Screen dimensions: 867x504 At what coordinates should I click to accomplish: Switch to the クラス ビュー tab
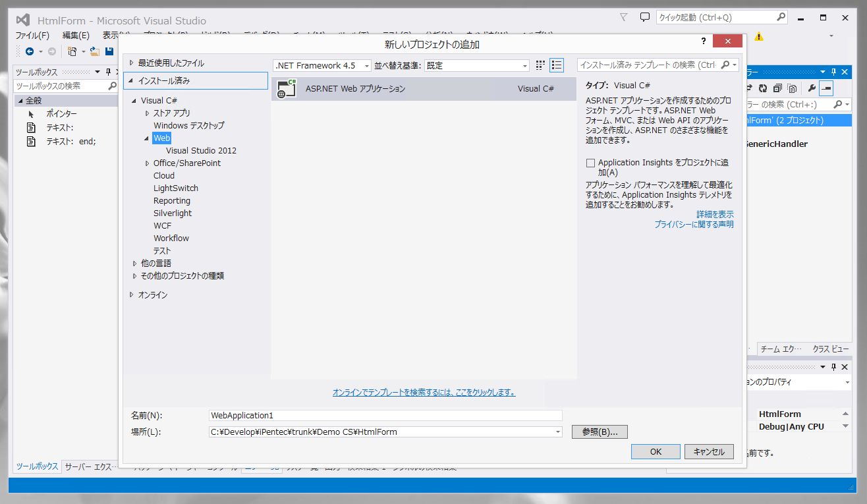click(830, 349)
